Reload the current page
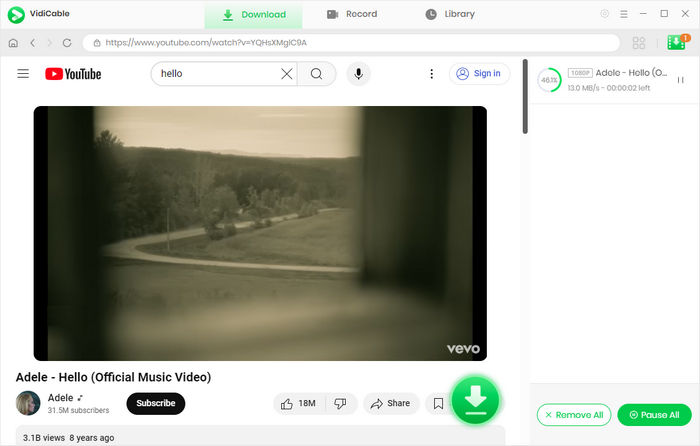The height and width of the screenshot is (446, 700). pos(67,43)
